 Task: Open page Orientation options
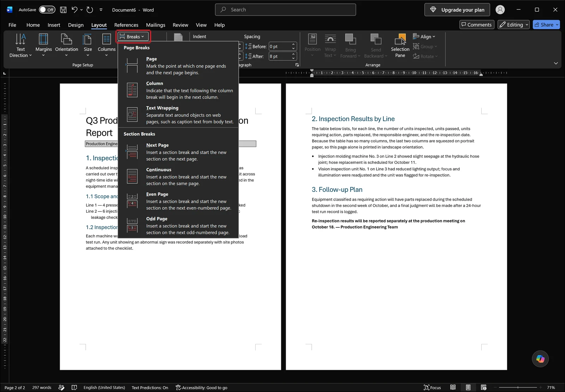coord(66,45)
